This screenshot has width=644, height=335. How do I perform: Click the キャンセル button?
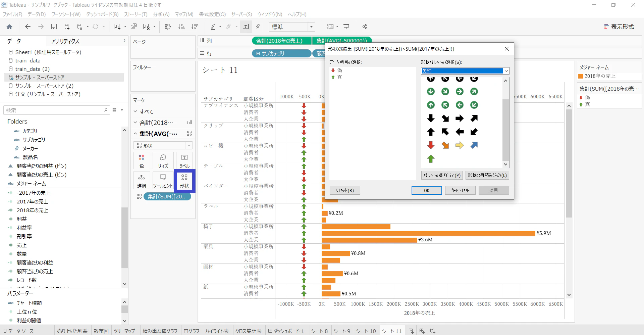pos(460,190)
